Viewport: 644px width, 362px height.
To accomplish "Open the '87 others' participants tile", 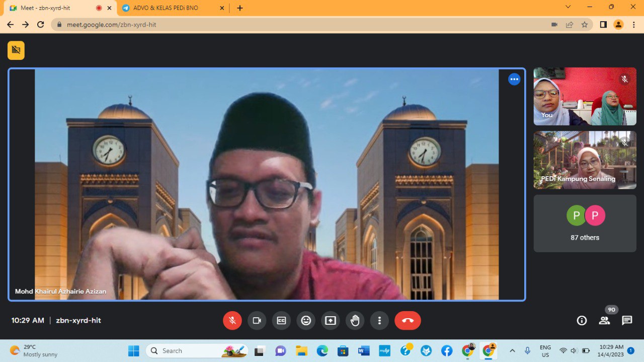I will 585,223.
